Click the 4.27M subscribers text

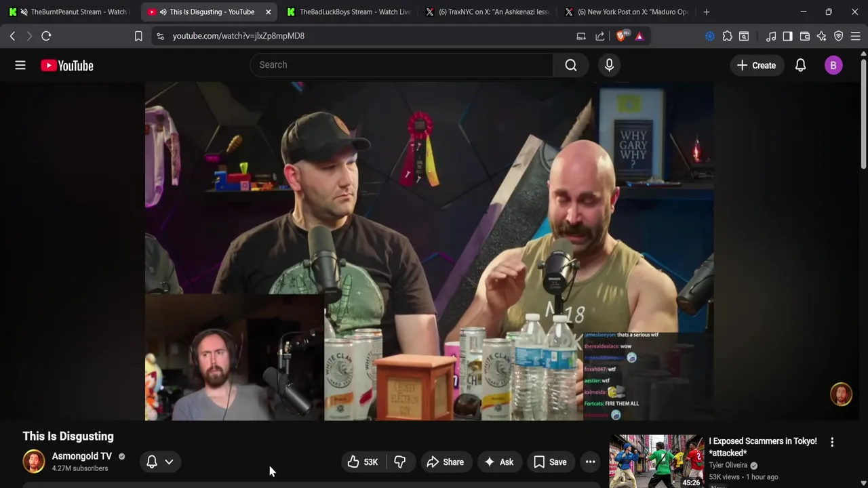pyautogui.click(x=80, y=468)
